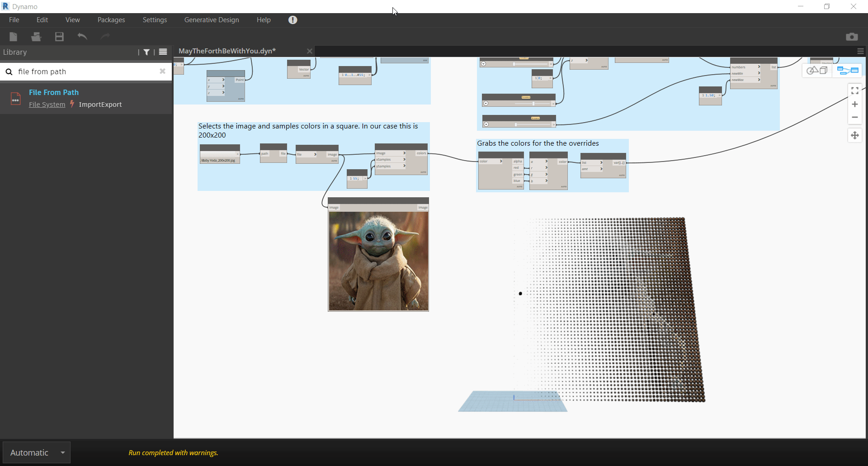
Task: Click the Baby Yoda image preview
Action: 378,261
